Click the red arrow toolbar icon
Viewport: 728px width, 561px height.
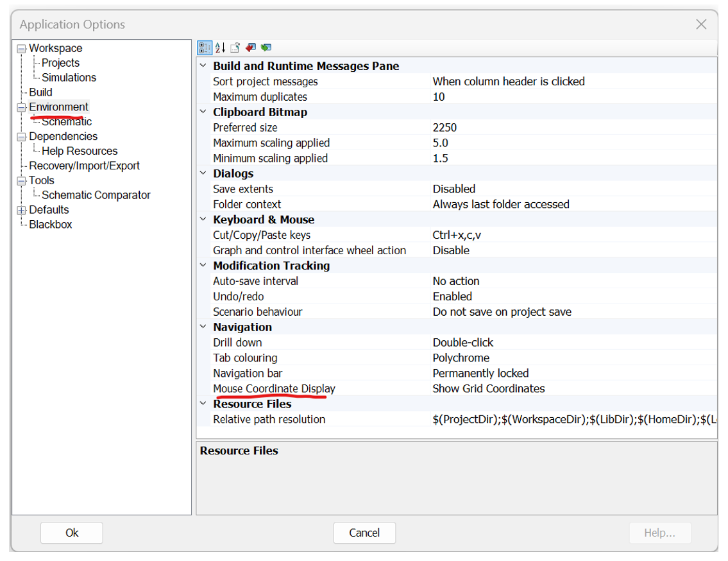(251, 47)
